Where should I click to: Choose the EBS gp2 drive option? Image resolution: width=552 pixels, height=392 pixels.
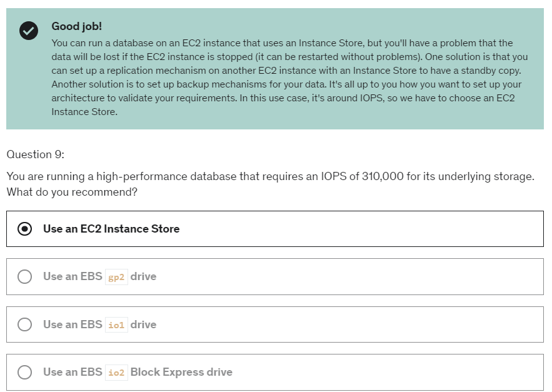24,276
